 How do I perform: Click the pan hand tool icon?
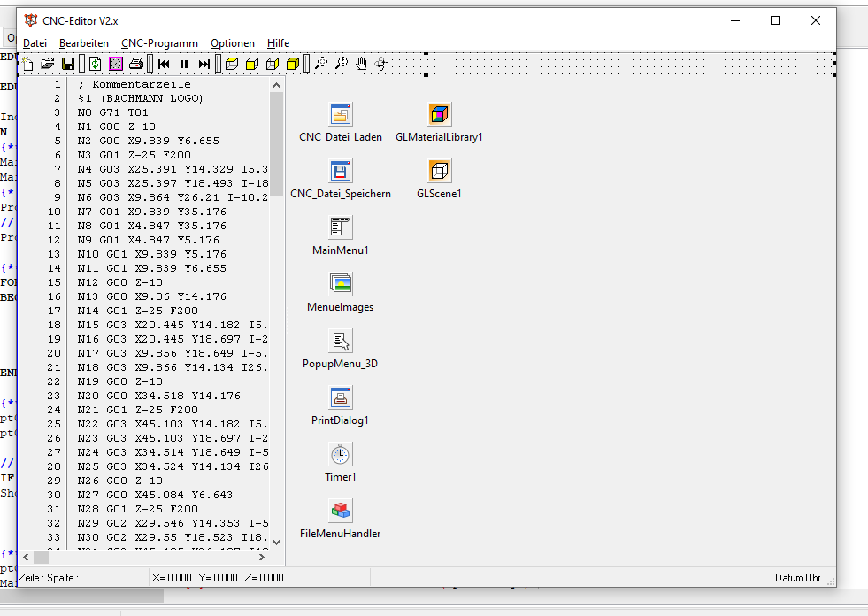tap(362, 64)
